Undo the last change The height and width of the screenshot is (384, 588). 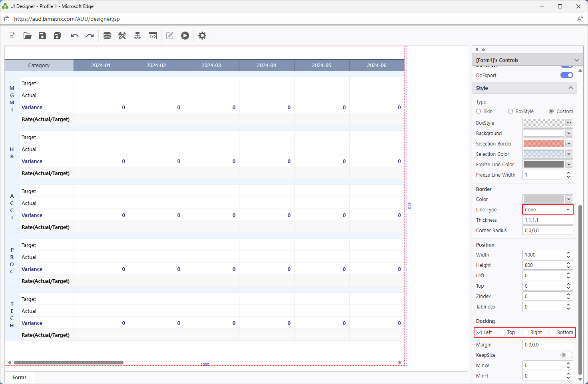point(74,36)
